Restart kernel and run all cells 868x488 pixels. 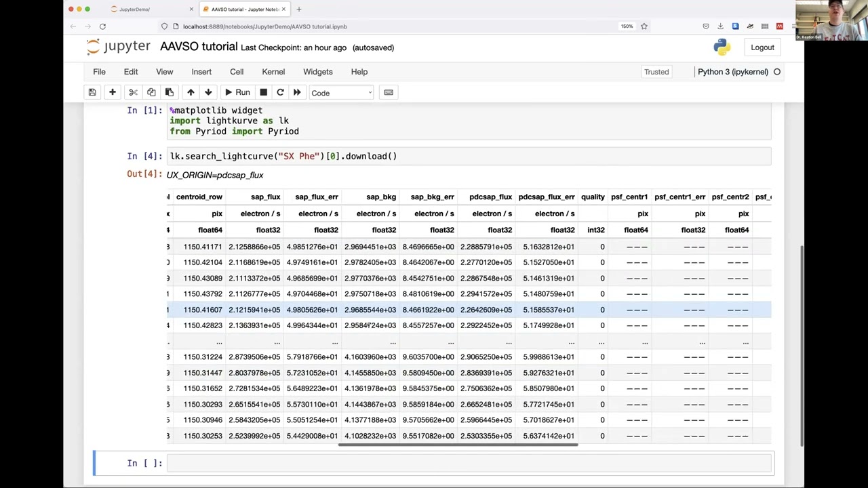(x=297, y=92)
